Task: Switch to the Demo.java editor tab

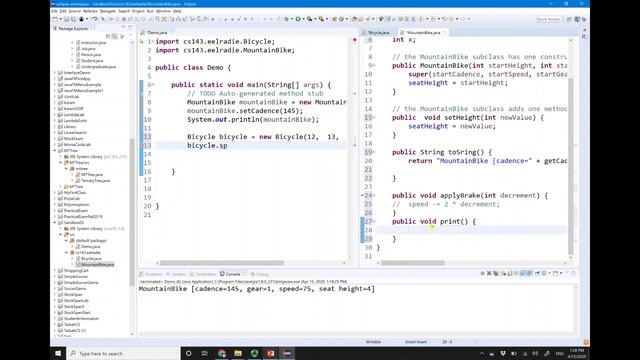Action: pos(157,32)
